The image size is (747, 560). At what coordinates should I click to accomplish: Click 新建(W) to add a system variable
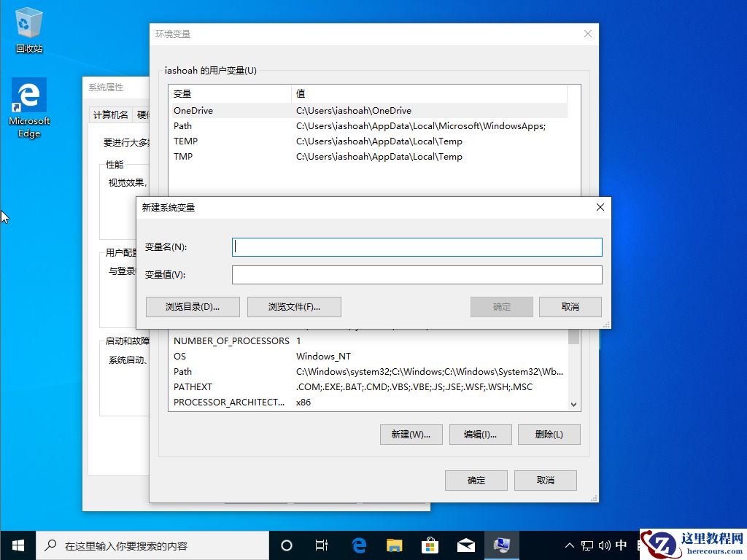click(x=411, y=434)
